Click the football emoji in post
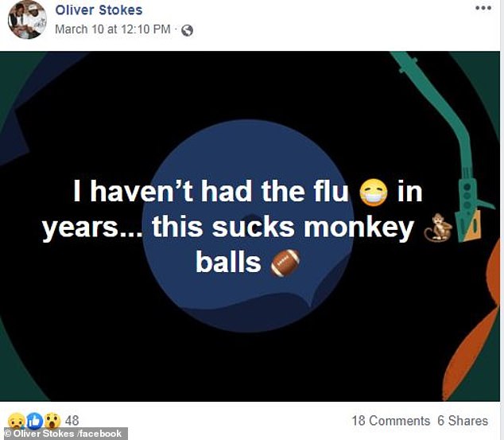 (285, 262)
